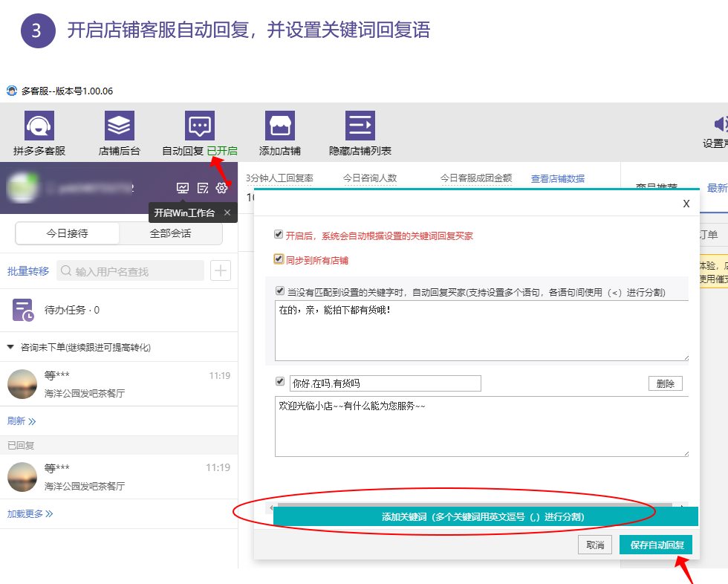The height and width of the screenshot is (584, 728).
Task: Click the 今日咨询人数 stat label
Action: 370,178
